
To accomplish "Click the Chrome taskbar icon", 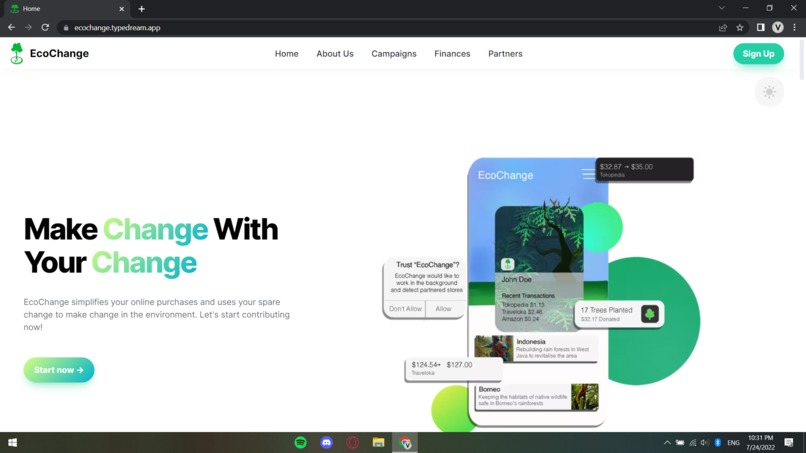I will coord(405,442).
